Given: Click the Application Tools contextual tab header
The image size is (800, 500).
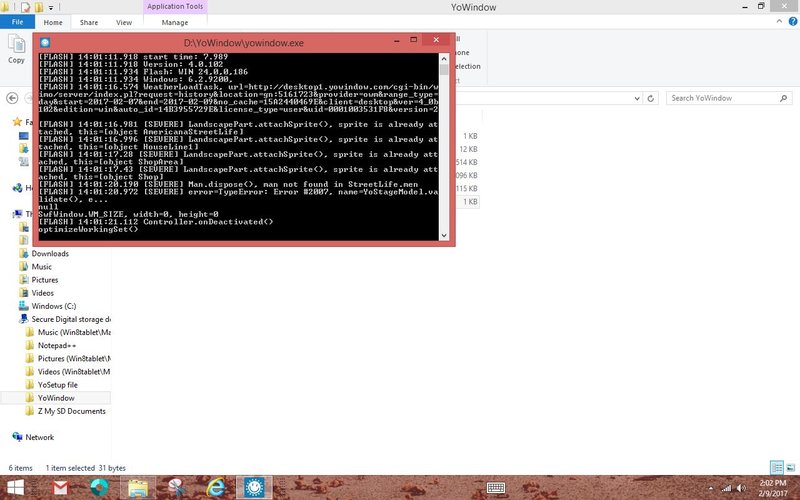Looking at the screenshot, I should point(175,7).
